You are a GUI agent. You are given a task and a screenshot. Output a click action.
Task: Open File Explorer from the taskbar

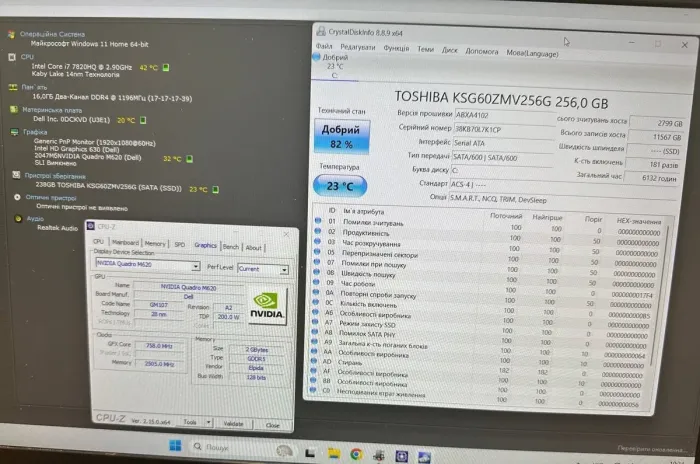333,454
